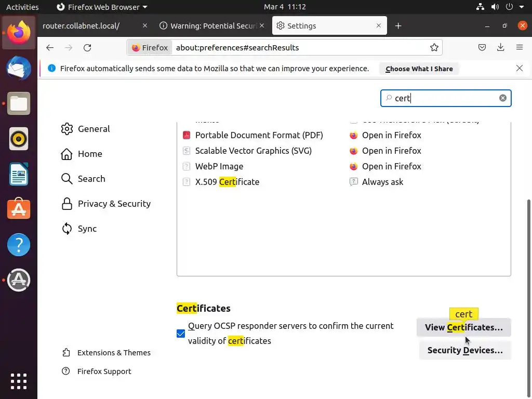Open the Firefox application menu
The image size is (532, 399).
519,48
